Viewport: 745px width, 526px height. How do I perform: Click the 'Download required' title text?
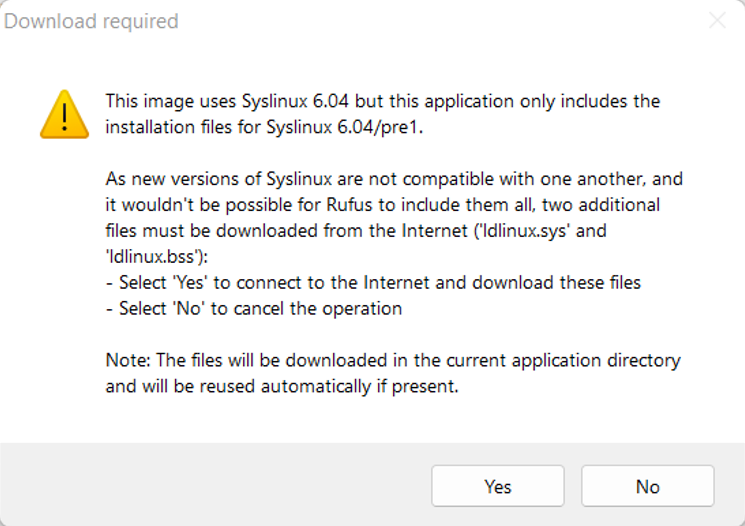92,21
